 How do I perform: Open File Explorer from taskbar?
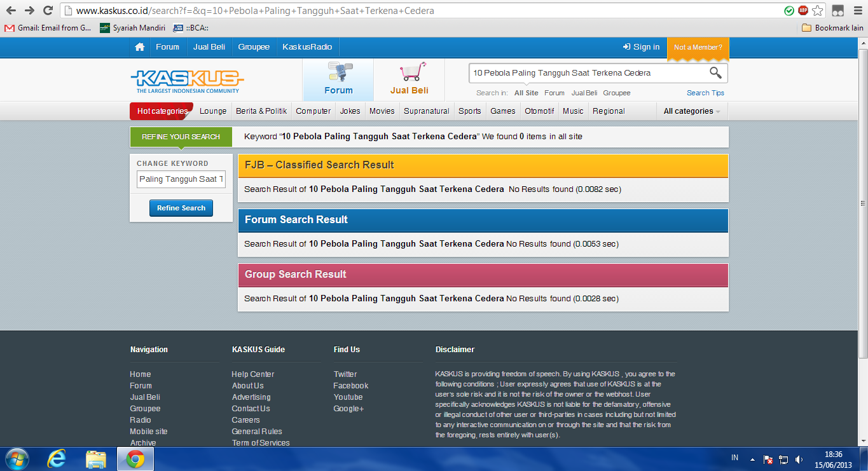[x=96, y=458]
